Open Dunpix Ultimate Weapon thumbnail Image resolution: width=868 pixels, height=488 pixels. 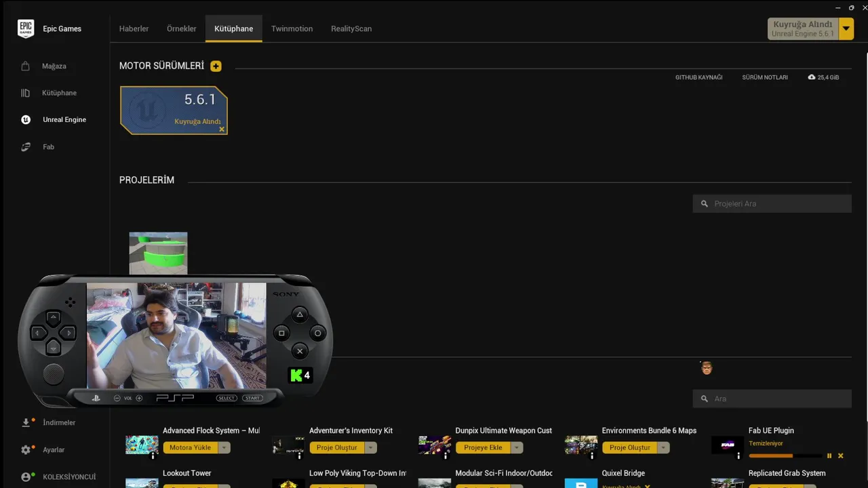coord(435,445)
